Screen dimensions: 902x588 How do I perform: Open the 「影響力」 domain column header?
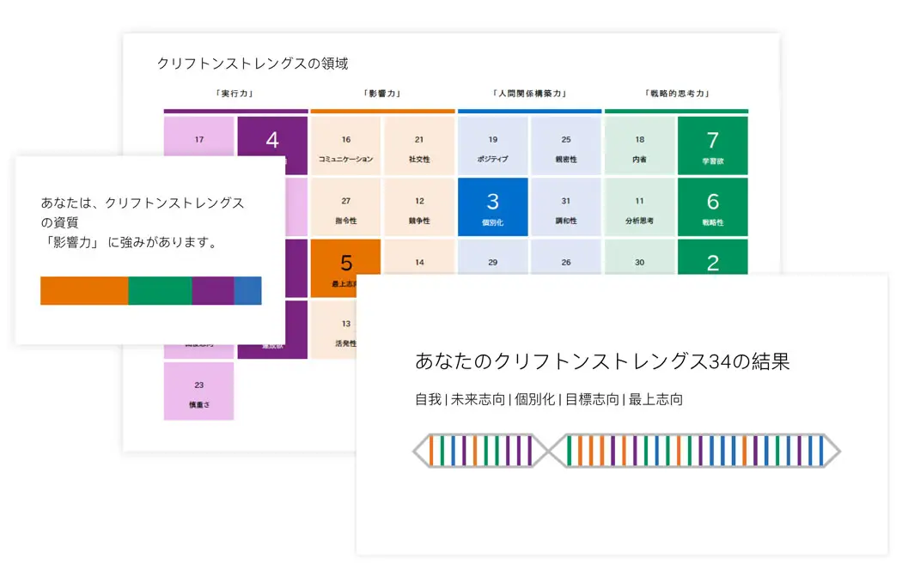(x=382, y=92)
